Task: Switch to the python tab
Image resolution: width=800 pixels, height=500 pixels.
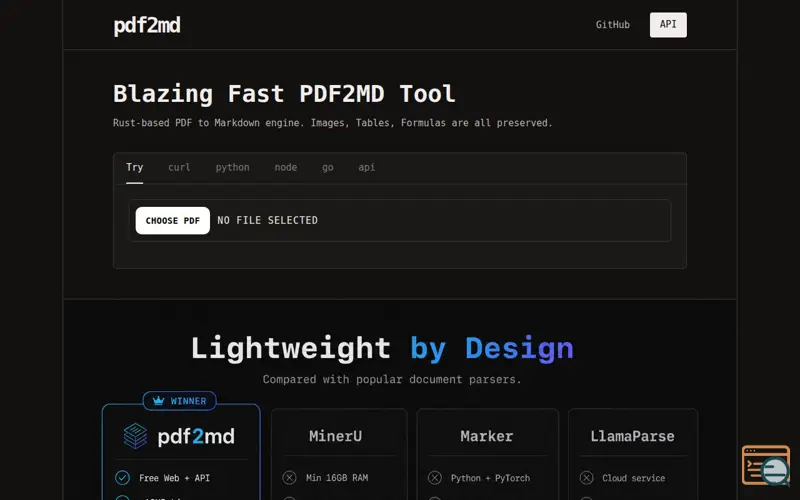Action: [232, 167]
